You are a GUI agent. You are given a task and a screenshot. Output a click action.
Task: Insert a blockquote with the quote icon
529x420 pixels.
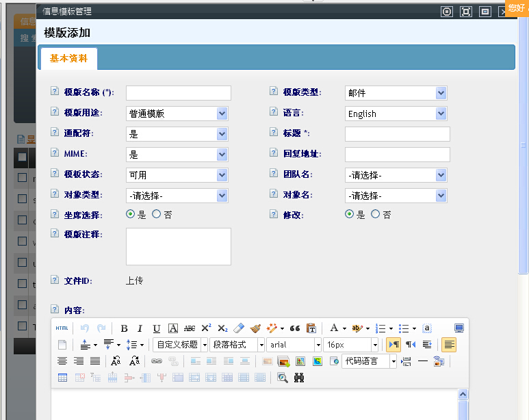295,328
